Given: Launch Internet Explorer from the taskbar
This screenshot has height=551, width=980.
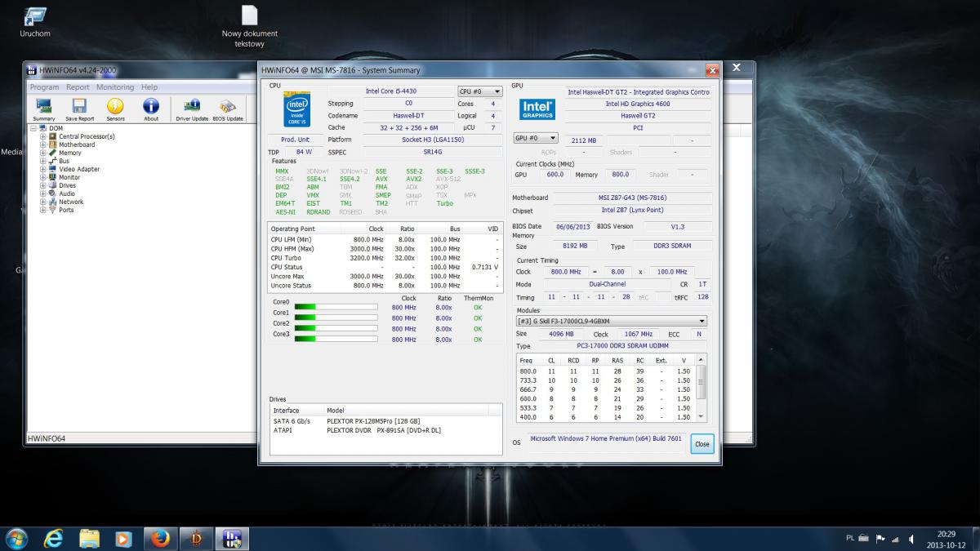Looking at the screenshot, I should (x=54, y=538).
